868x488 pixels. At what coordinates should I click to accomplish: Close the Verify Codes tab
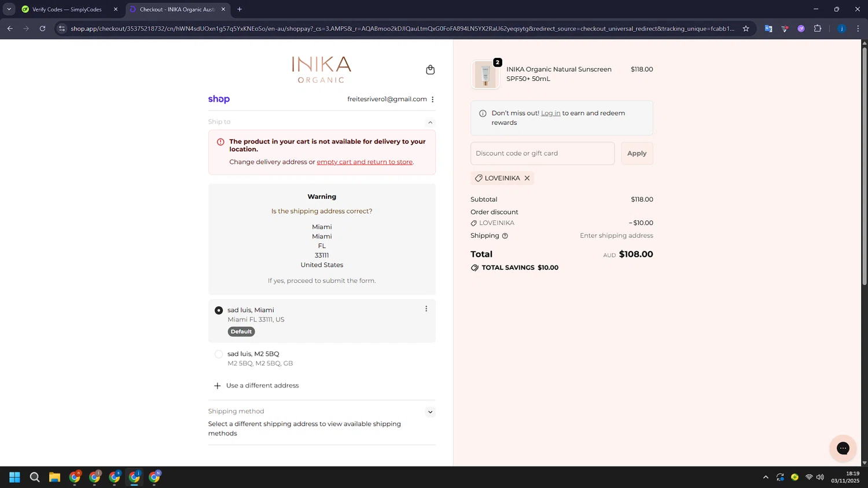tap(115, 9)
